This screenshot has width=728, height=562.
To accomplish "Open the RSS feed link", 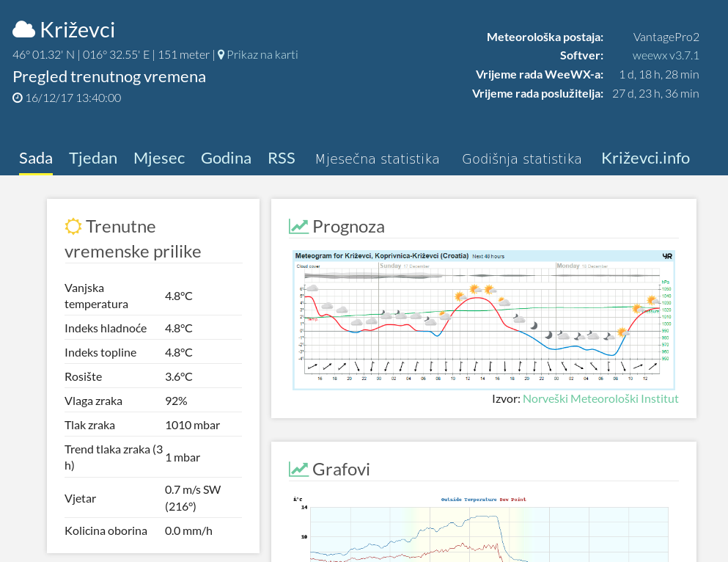I will [x=282, y=158].
